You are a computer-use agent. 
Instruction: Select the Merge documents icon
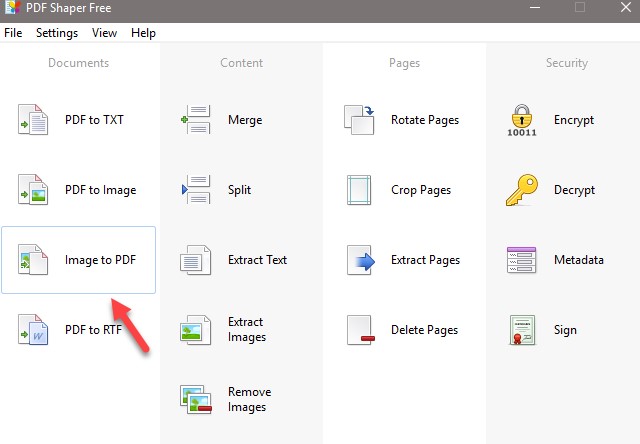tap(195, 120)
